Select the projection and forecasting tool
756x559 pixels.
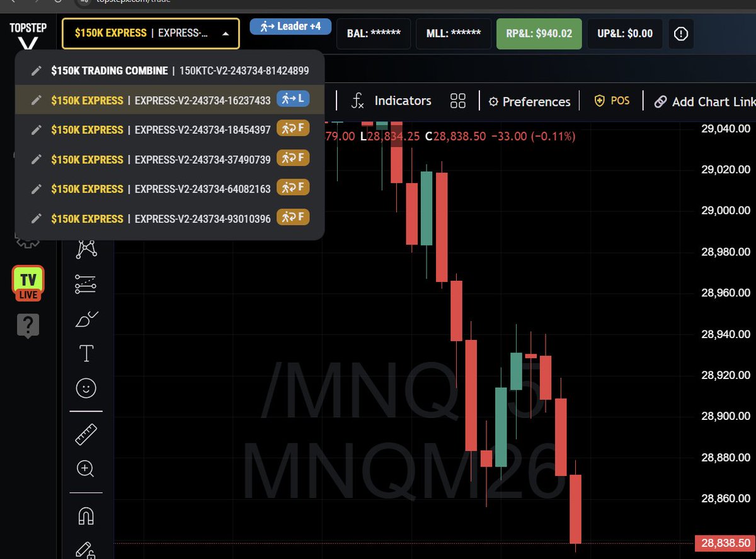click(x=86, y=285)
